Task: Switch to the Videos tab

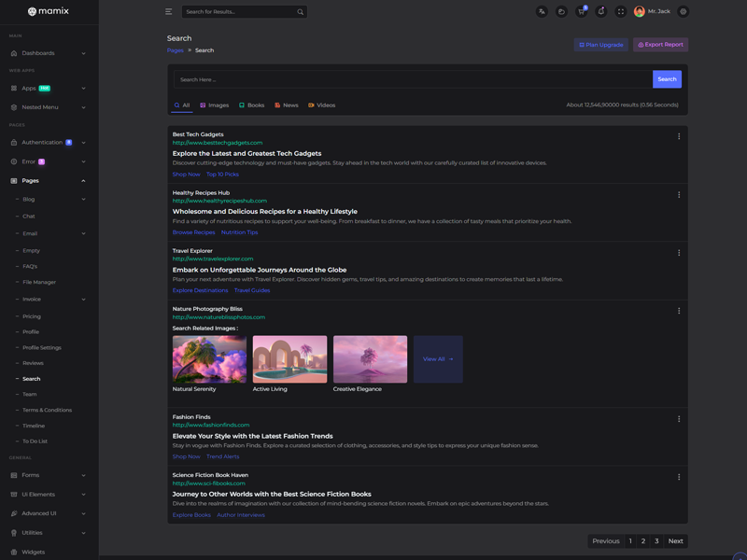Action: (x=321, y=105)
